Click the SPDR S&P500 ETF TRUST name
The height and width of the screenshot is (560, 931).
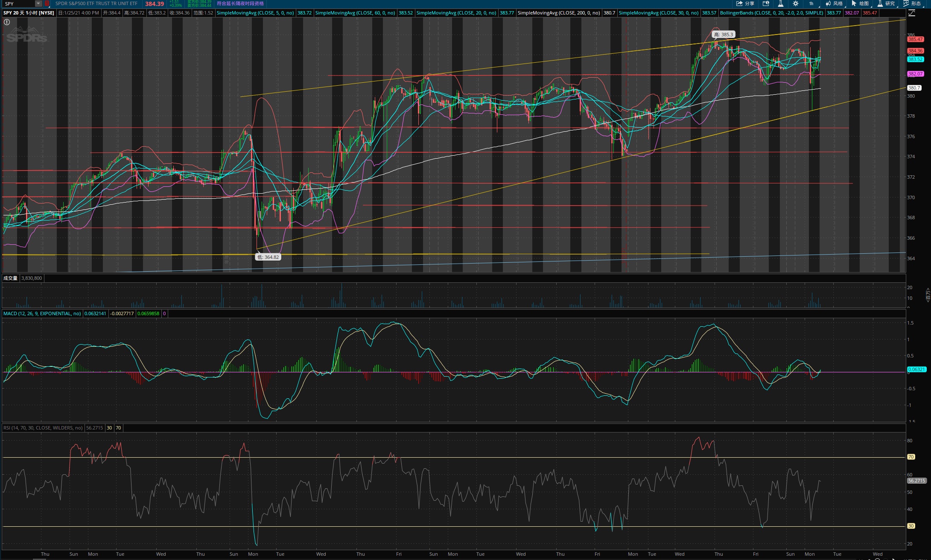(96, 3)
